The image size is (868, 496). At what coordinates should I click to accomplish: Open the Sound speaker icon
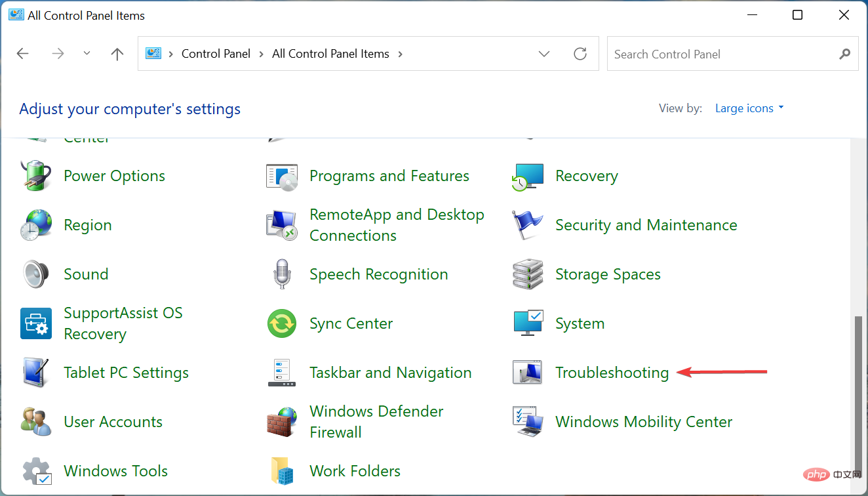pyautogui.click(x=36, y=274)
